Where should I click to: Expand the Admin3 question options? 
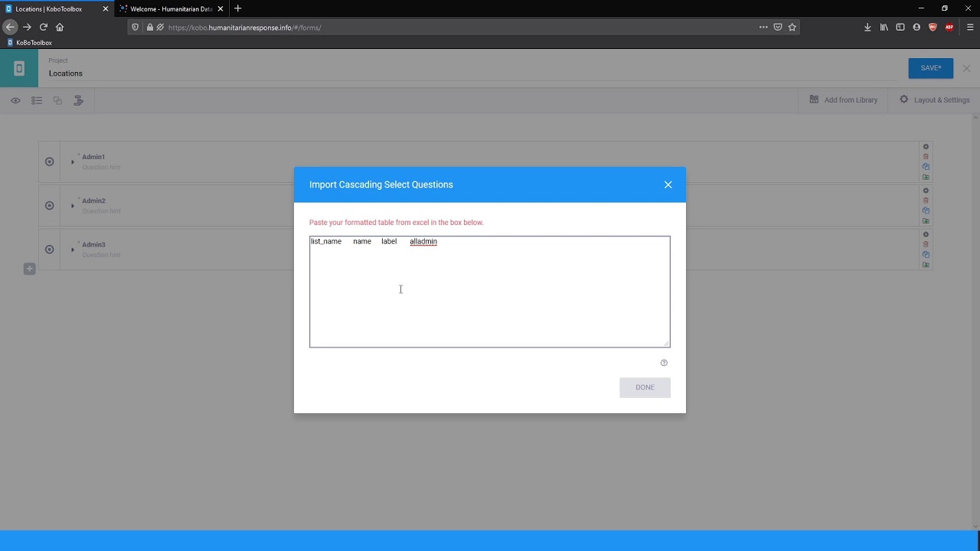[73, 249]
